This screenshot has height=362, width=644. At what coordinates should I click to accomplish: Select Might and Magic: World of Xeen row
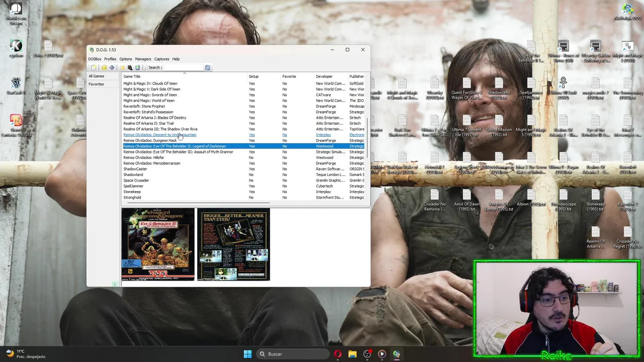click(x=244, y=101)
